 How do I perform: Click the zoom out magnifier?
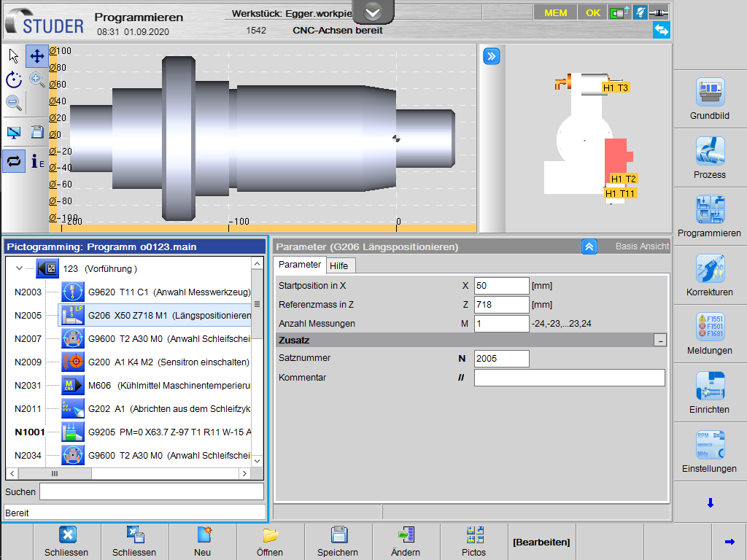(x=14, y=103)
